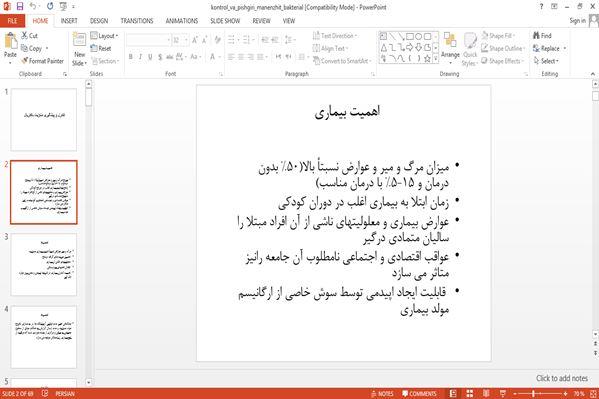Cut the selection
The image size is (599, 399).
point(29,36)
